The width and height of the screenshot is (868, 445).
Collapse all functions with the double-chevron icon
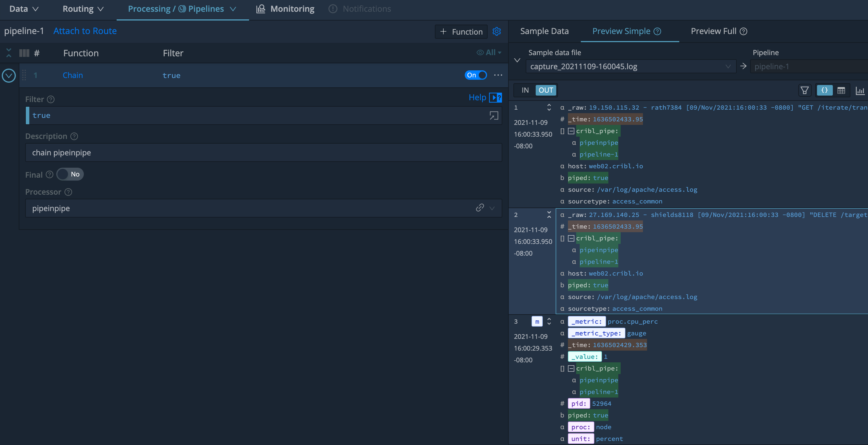(8, 52)
